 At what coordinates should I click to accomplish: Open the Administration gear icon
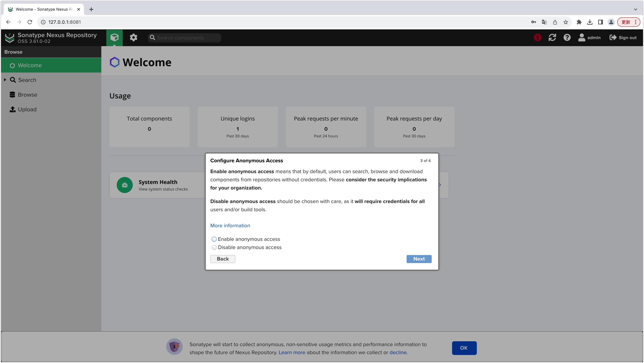click(134, 37)
